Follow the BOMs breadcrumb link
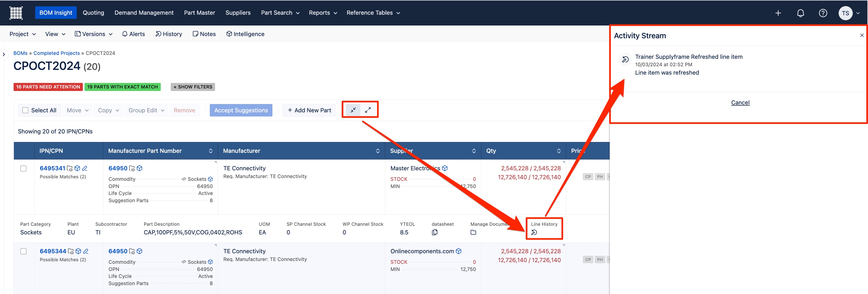Screen dimensions: 868x294 [20, 53]
